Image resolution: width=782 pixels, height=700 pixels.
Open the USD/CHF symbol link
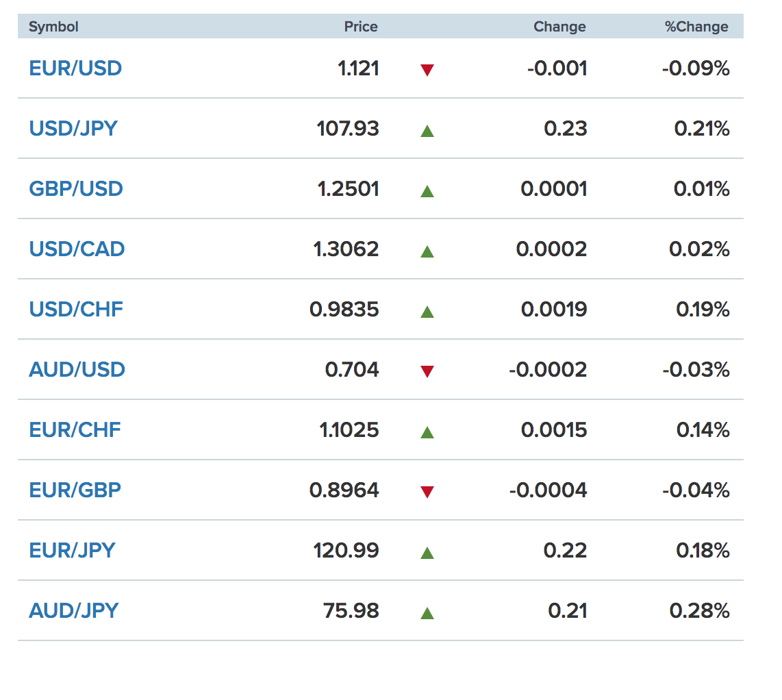pyautogui.click(x=76, y=310)
